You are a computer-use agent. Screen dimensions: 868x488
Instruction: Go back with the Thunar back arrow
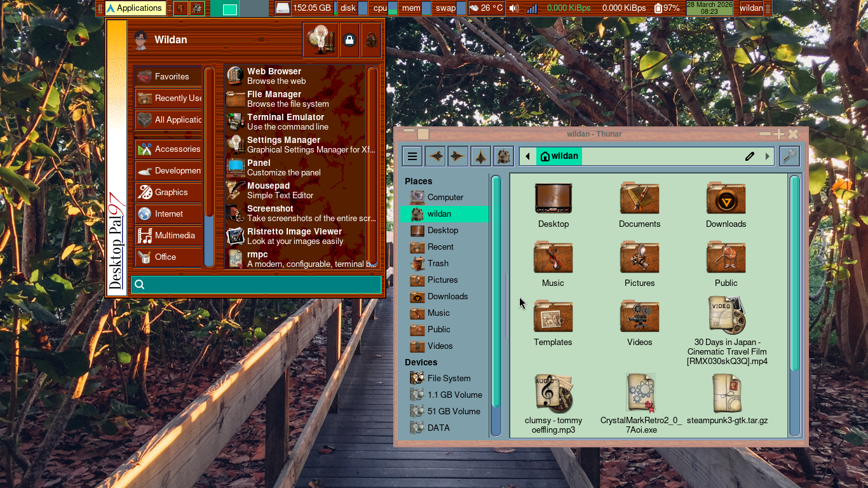pyautogui.click(x=435, y=156)
